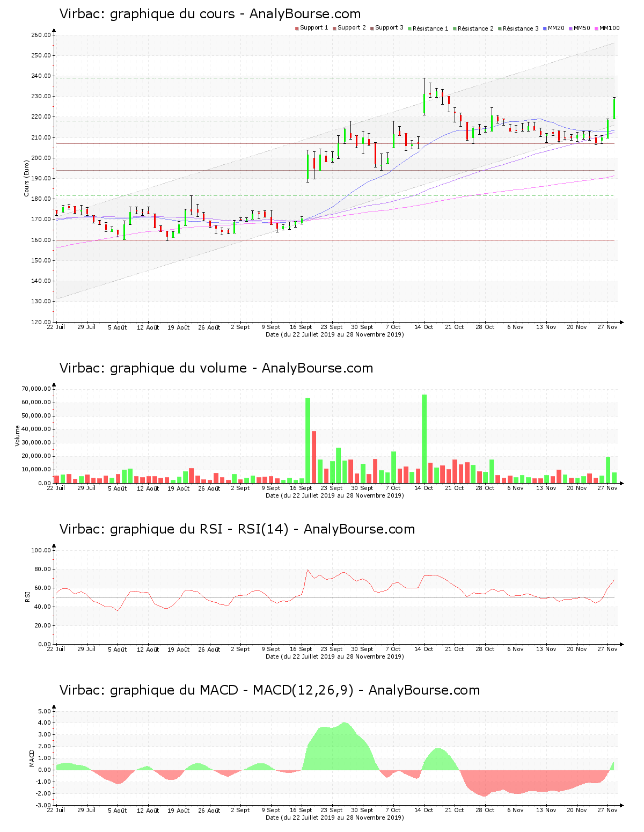This screenshot has width=644, height=832.
Task: Select the Résistance 2 legend entry
Action: pyautogui.click(x=473, y=28)
